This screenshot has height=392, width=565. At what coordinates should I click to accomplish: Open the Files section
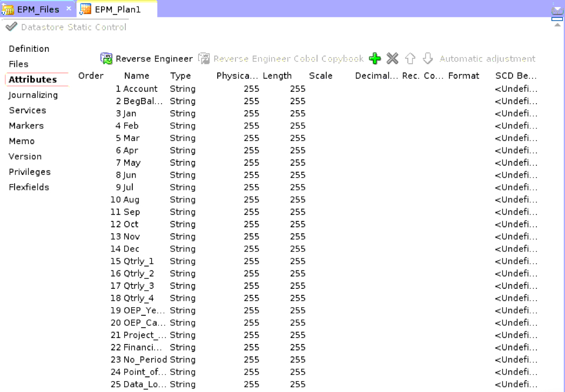pos(19,64)
